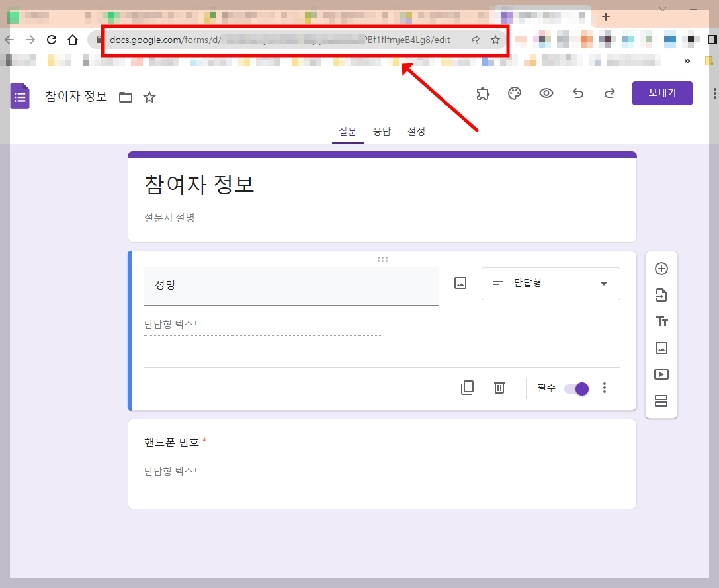Star the form next to its title

(x=149, y=97)
